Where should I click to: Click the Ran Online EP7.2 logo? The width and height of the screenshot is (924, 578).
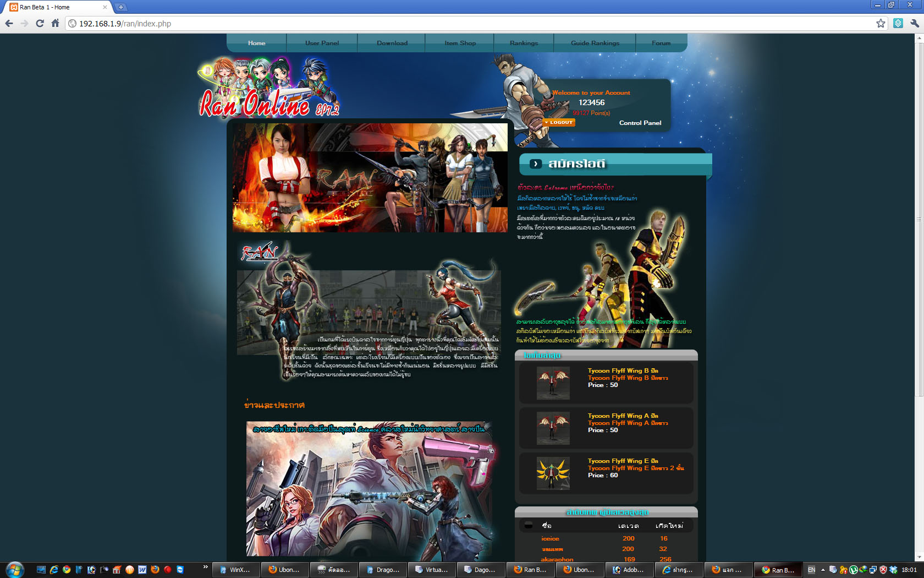coord(269,88)
